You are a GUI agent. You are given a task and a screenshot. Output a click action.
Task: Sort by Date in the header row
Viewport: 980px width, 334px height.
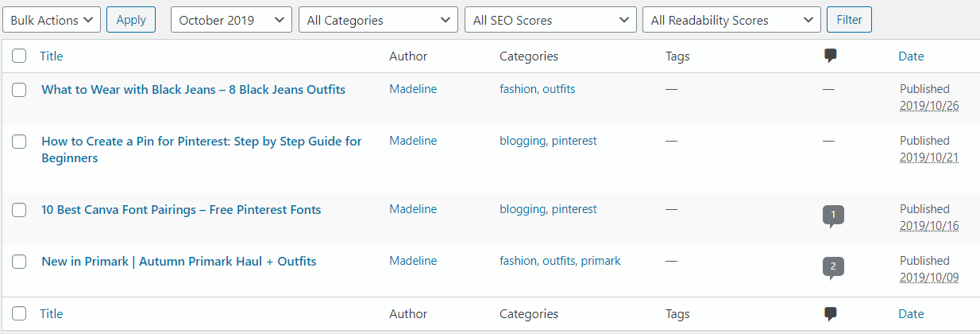click(x=911, y=56)
